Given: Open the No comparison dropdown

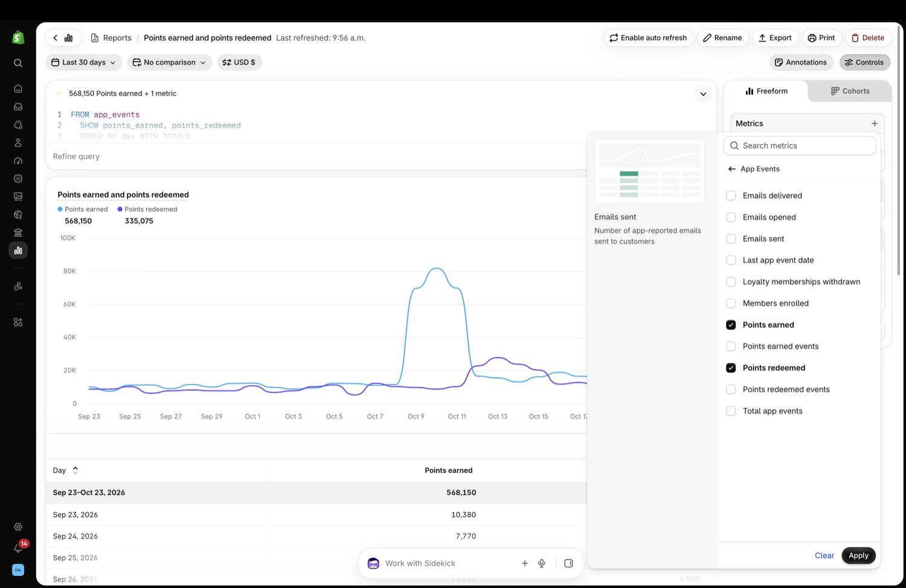Looking at the screenshot, I should click(170, 62).
